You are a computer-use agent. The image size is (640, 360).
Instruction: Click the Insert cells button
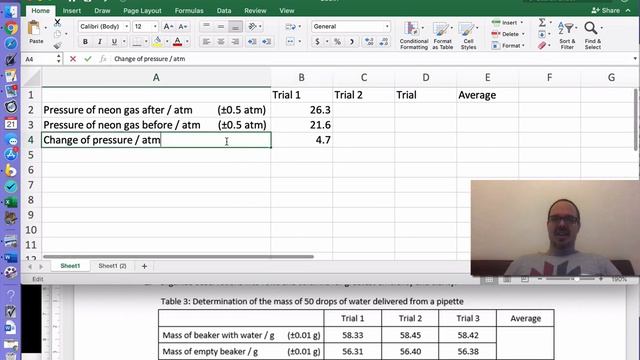[x=508, y=23]
